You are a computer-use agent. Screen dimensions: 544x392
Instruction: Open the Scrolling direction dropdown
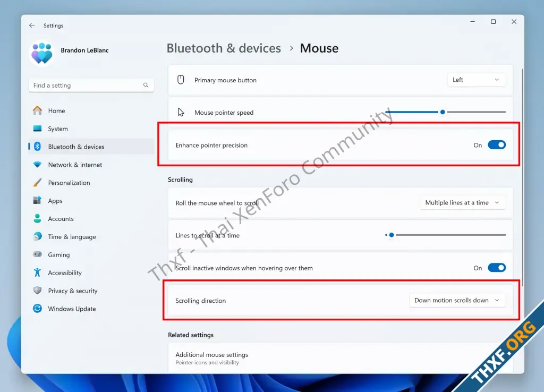(457, 301)
